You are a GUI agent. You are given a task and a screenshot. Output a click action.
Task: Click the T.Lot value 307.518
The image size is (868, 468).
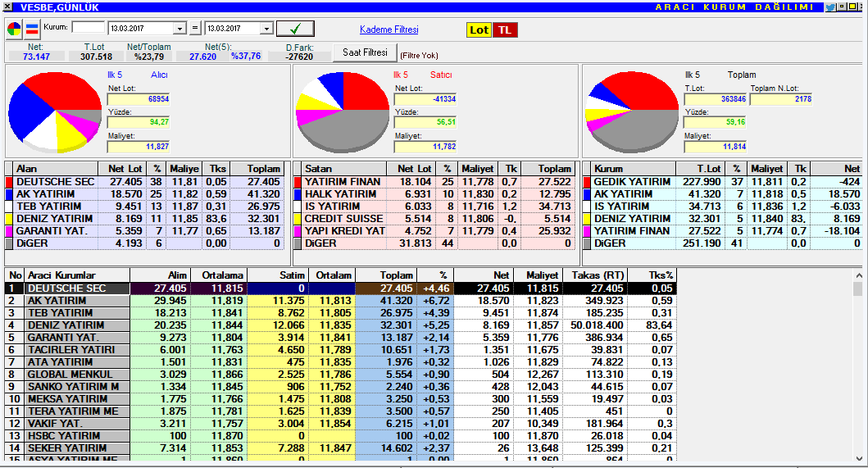pos(97,57)
